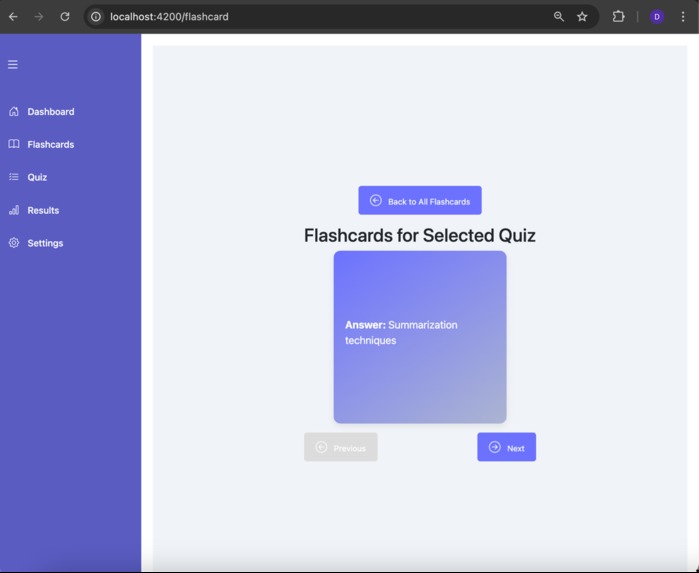The height and width of the screenshot is (573, 699).
Task: Open Settings from sidebar
Action: click(45, 243)
